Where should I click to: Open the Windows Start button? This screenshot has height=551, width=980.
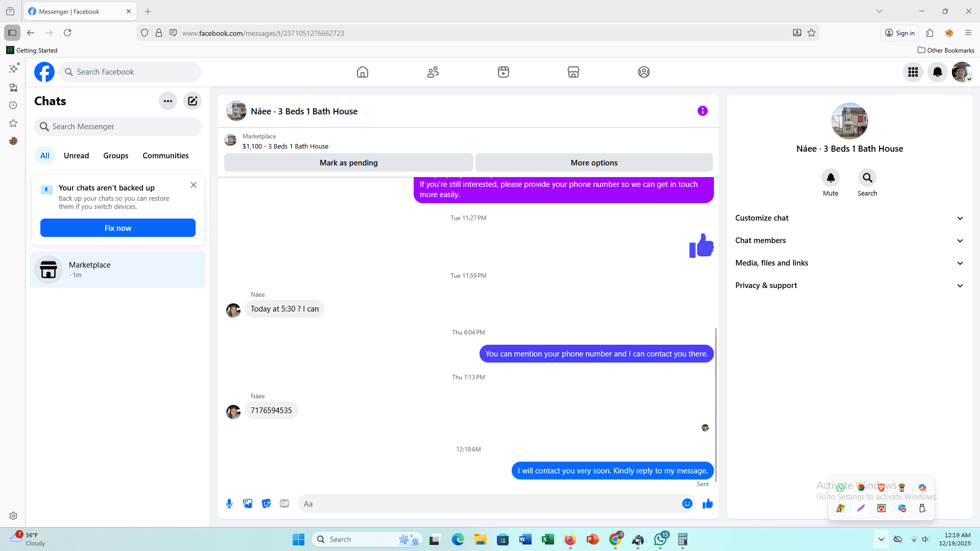coord(298,539)
